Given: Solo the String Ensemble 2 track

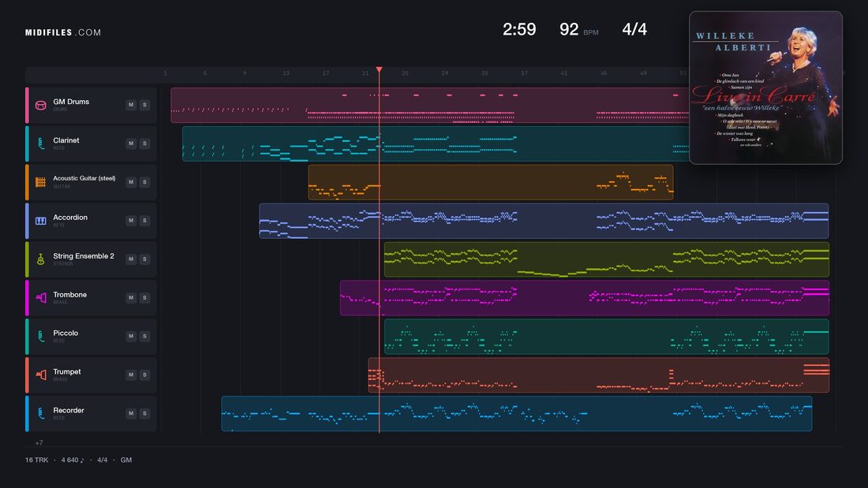Looking at the screenshot, I should tap(144, 259).
